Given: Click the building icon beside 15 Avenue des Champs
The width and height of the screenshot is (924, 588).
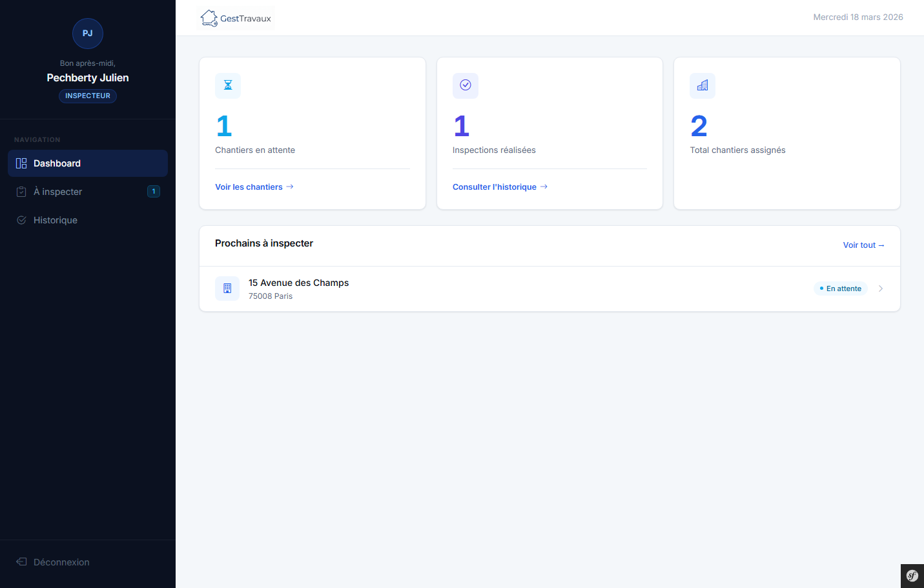Looking at the screenshot, I should tap(227, 289).
